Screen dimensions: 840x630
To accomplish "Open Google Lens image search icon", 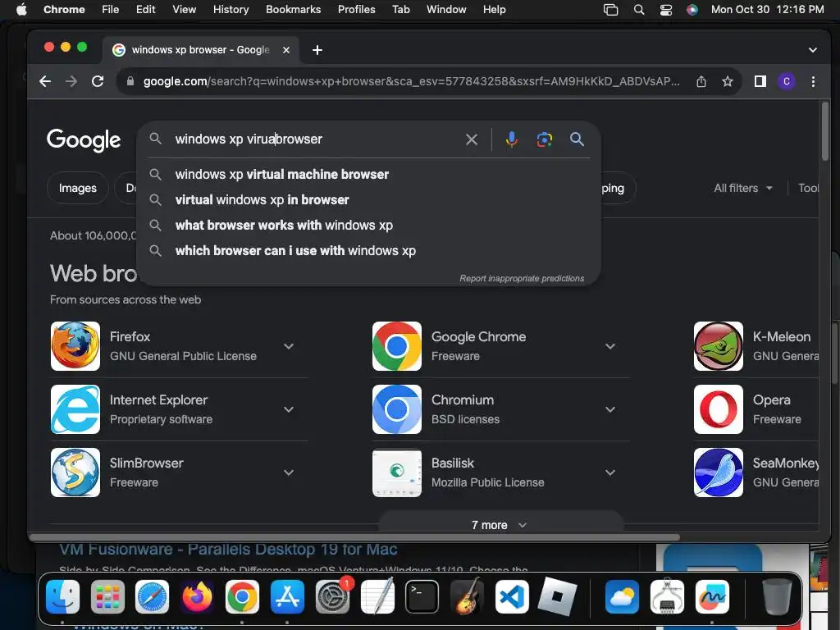I will coord(545,139).
